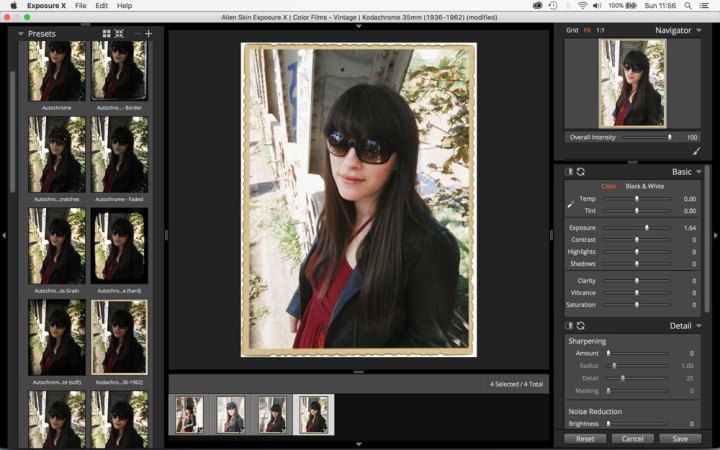The height and width of the screenshot is (450, 720).
Task: Adjust the Exposure slider
Action: [x=636, y=227]
